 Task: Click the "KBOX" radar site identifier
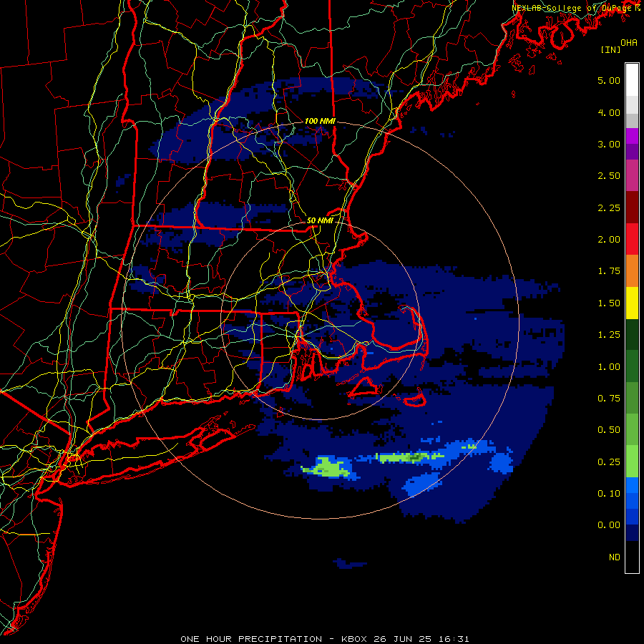354,639
